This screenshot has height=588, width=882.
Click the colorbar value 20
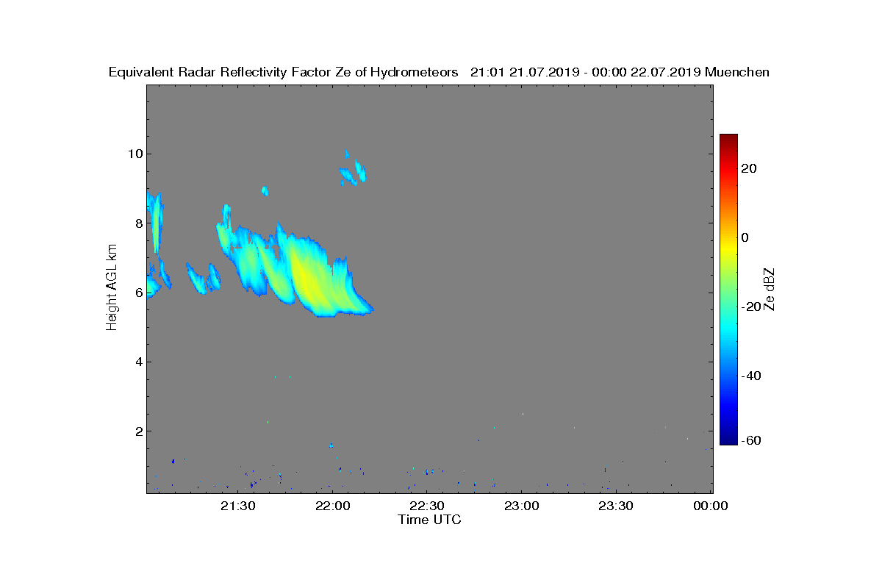[750, 168]
